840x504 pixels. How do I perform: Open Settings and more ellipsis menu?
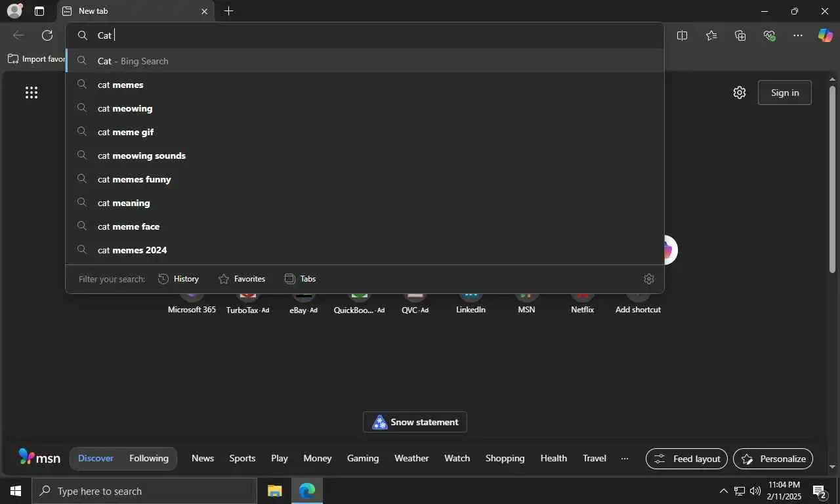click(x=798, y=35)
